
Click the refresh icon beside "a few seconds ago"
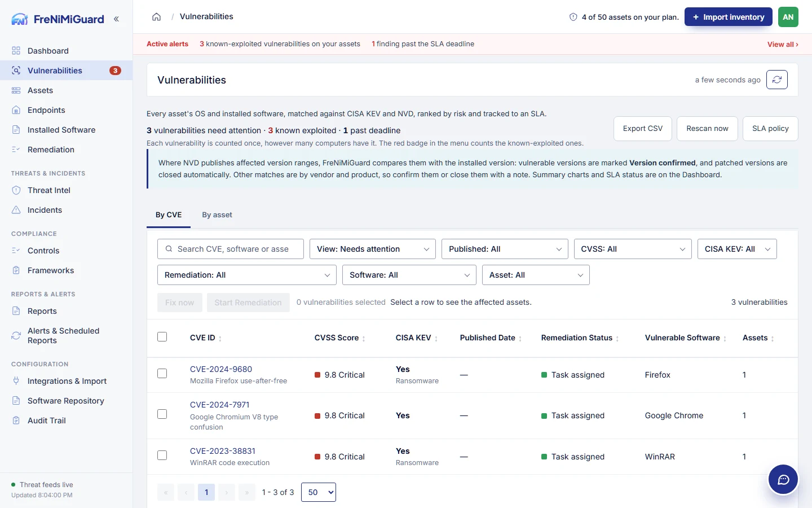(777, 80)
